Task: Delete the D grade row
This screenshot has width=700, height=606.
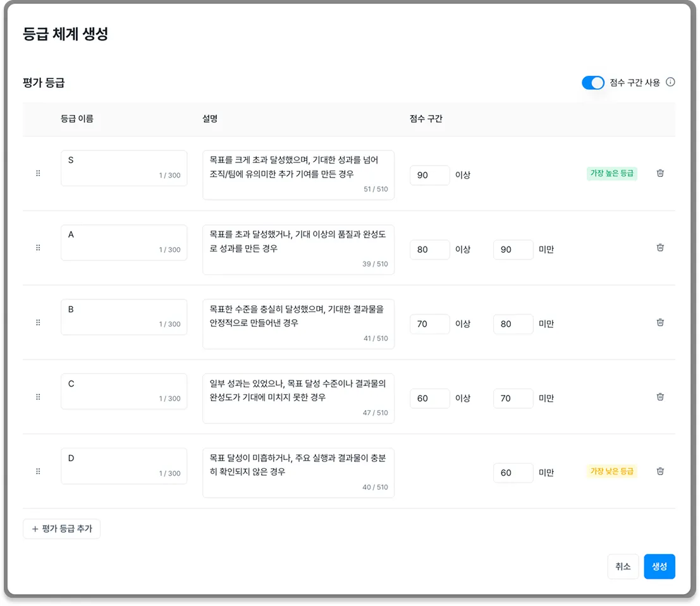Action: [x=660, y=471]
